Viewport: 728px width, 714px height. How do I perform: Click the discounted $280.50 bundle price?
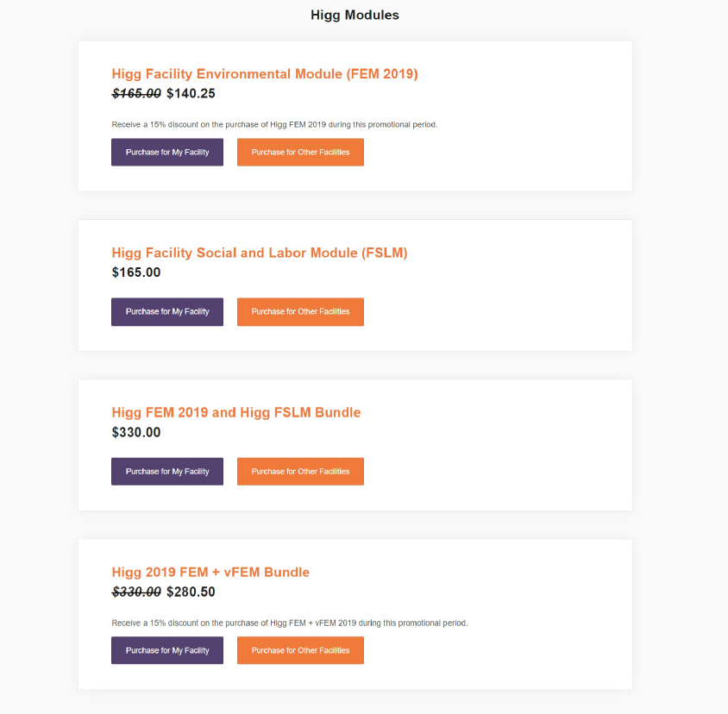click(x=191, y=592)
